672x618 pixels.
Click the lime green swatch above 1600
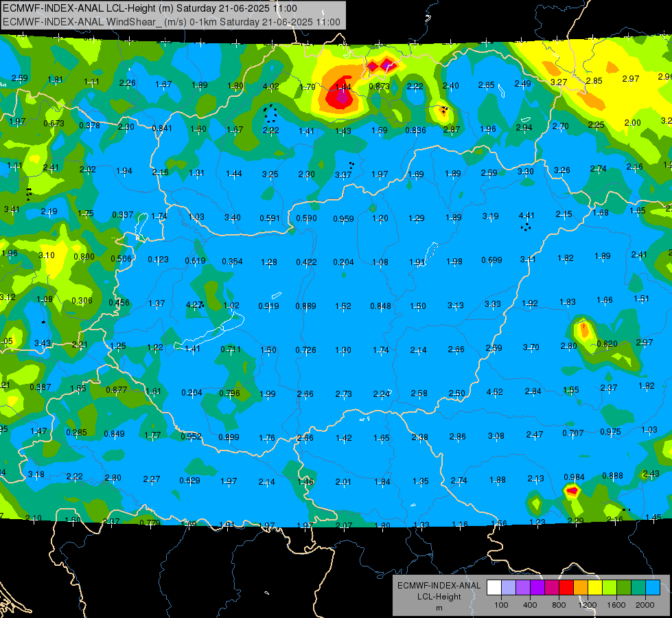point(610,588)
